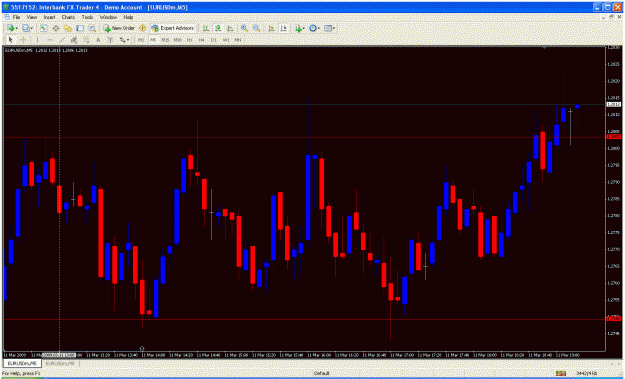625x379 pixels.
Task: Open the View menu
Action: pyautogui.click(x=32, y=18)
